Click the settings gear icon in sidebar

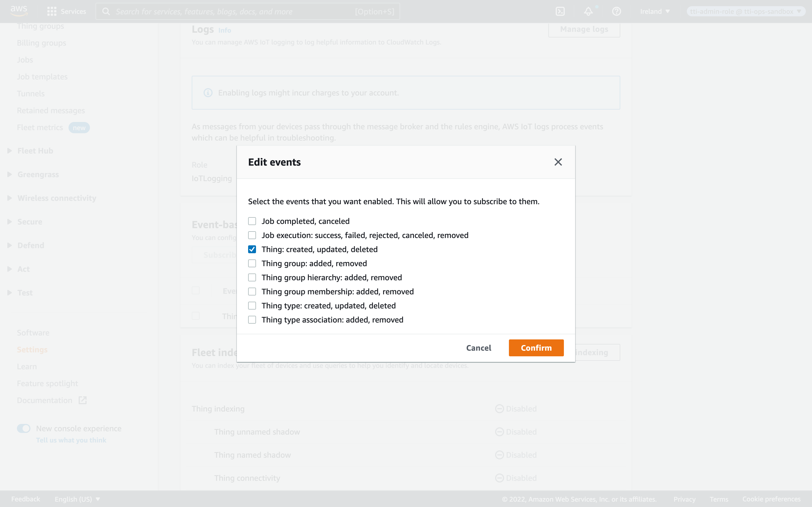coord(32,349)
